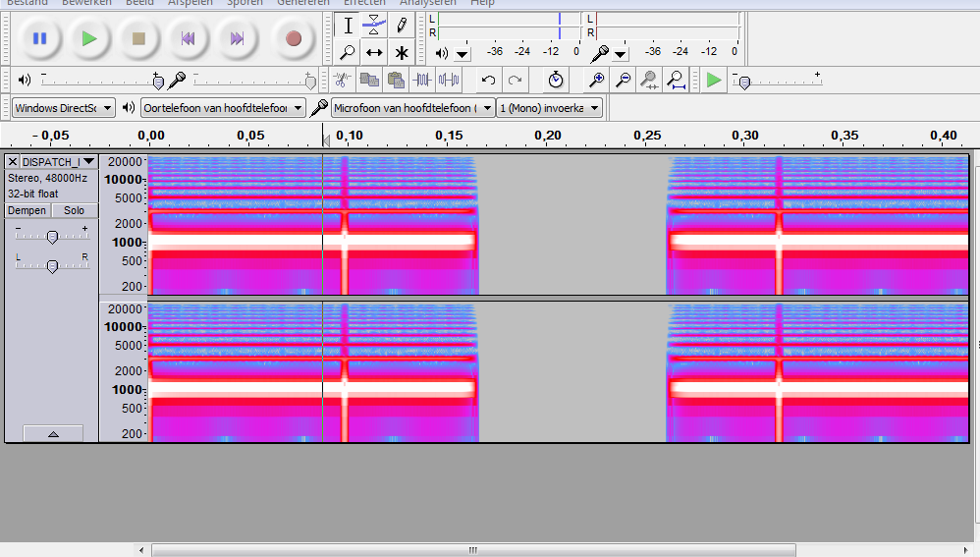The height and width of the screenshot is (557, 980).
Task: Click the 'Stereo, 48000Hz' track info text
Action: [x=47, y=178]
